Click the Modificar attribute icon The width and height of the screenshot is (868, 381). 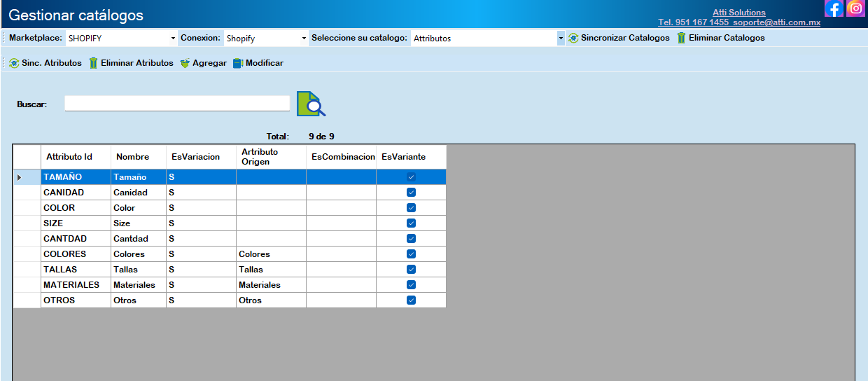pos(238,63)
